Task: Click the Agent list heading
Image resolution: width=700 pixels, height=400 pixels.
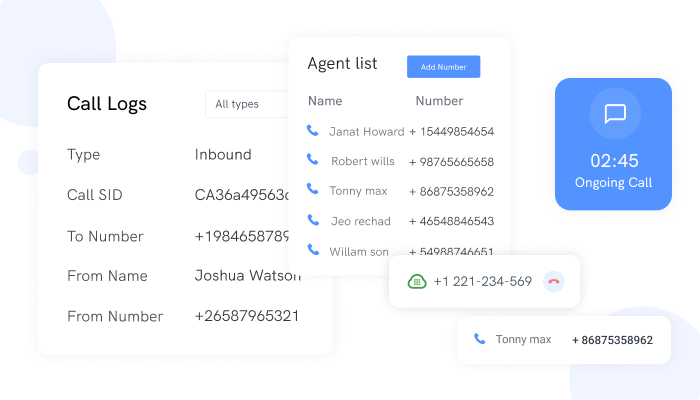Action: coord(342,63)
